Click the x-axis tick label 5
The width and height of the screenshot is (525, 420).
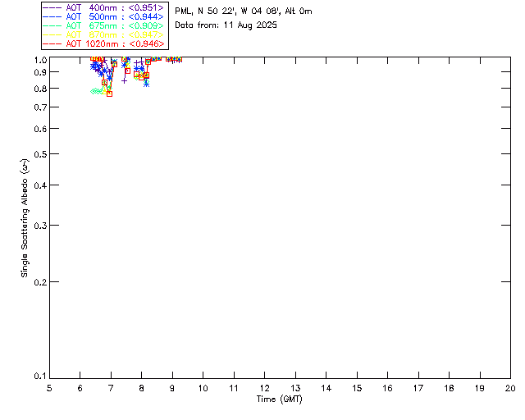49,388
